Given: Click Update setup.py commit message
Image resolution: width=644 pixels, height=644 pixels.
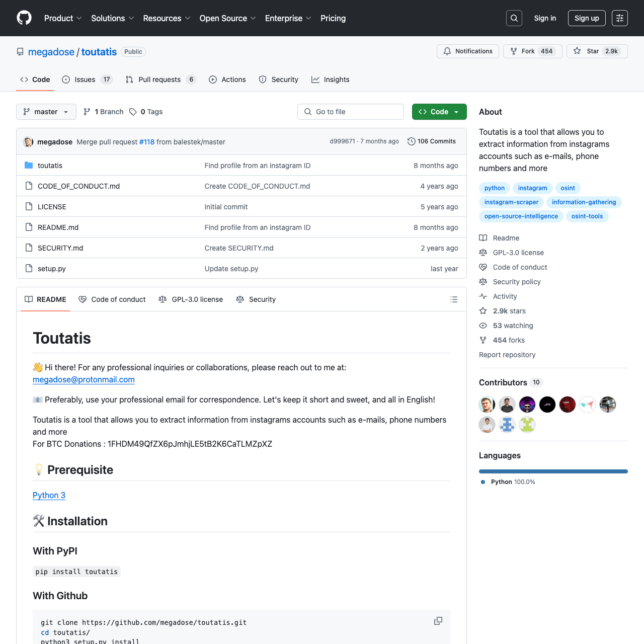Looking at the screenshot, I should tap(231, 269).
